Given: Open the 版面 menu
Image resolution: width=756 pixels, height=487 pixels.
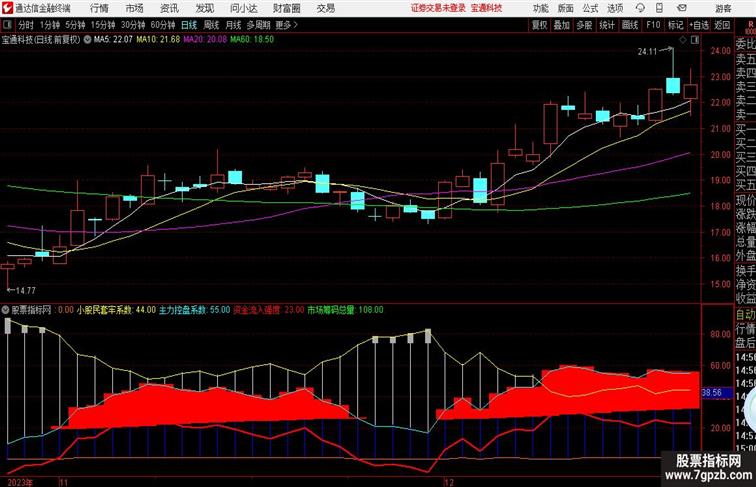Looking at the screenshot, I should [x=565, y=8].
